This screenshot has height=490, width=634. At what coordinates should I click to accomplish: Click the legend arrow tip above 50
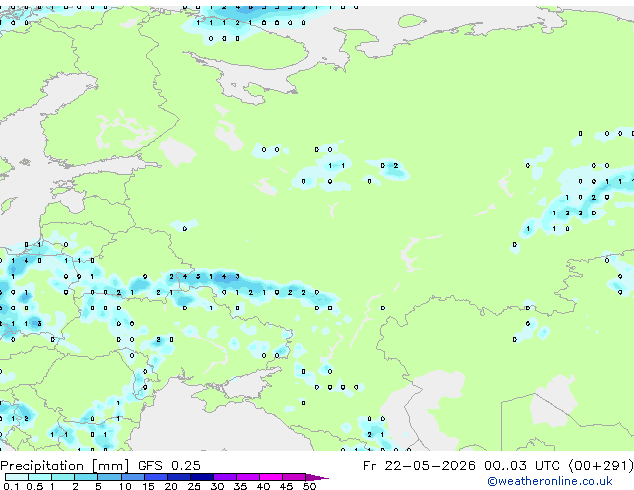point(317,477)
